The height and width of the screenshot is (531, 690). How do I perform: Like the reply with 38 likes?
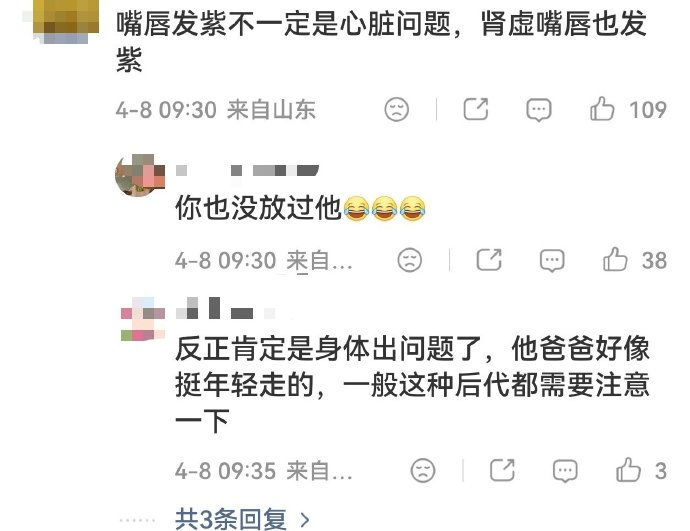click(x=615, y=259)
